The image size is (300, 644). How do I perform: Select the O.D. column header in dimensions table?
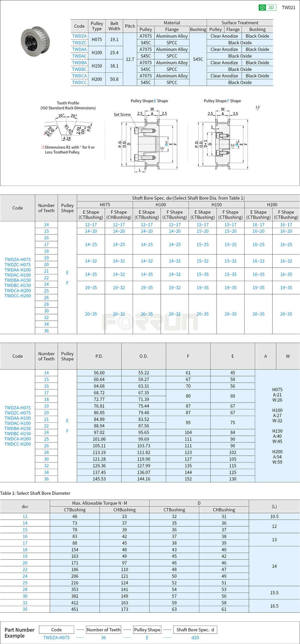point(144,356)
